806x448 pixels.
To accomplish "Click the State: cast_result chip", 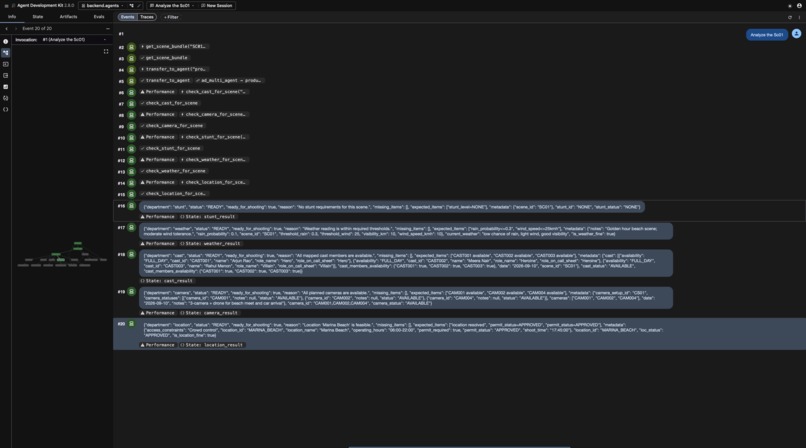I will [168, 281].
